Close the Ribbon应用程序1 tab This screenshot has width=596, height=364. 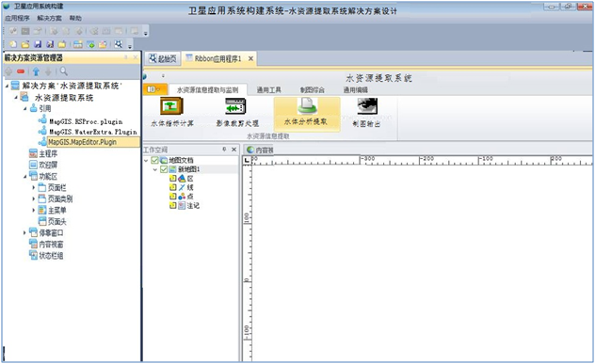pos(250,58)
